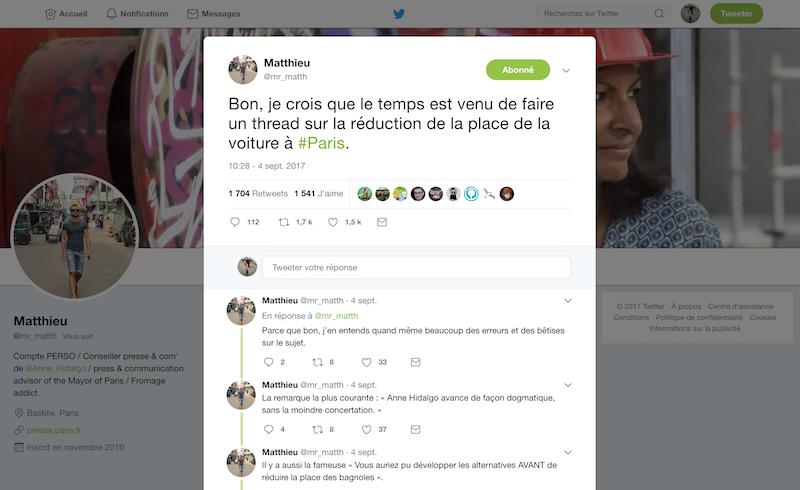Click envelope icon under the Anne Hidalgo reply
The height and width of the screenshot is (490, 800).
click(415, 430)
